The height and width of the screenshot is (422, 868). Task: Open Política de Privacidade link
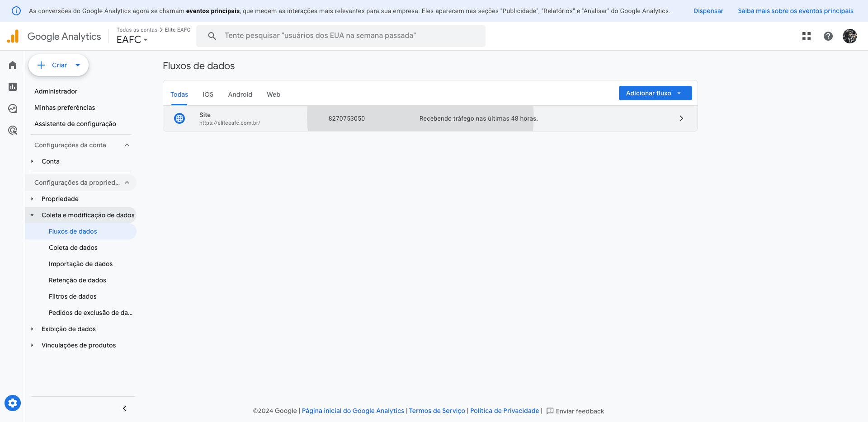coord(505,411)
